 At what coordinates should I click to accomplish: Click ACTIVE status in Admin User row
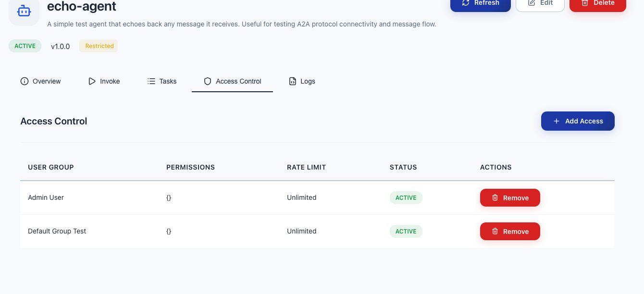[x=406, y=198]
